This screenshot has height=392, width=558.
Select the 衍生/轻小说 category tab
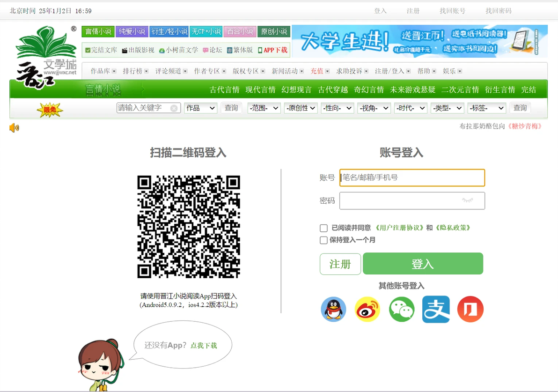[169, 31]
